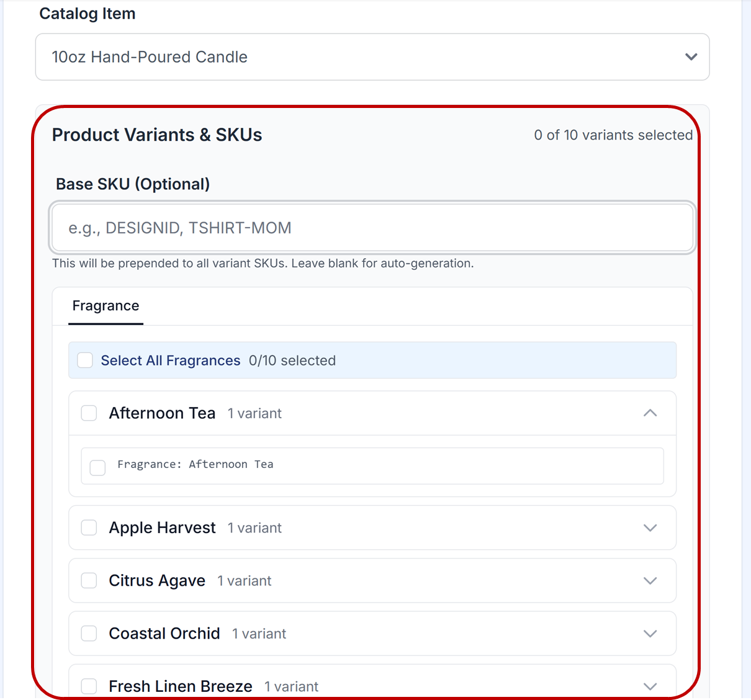This screenshot has height=700, width=751.
Task: Tick the Coastal Orchid checkbox
Action: pos(89,634)
